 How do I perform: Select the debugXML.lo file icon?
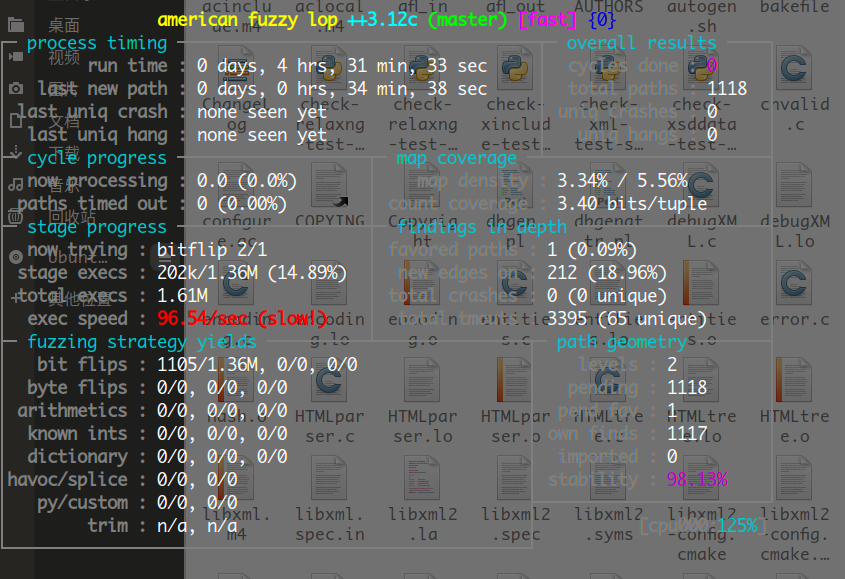(x=795, y=185)
